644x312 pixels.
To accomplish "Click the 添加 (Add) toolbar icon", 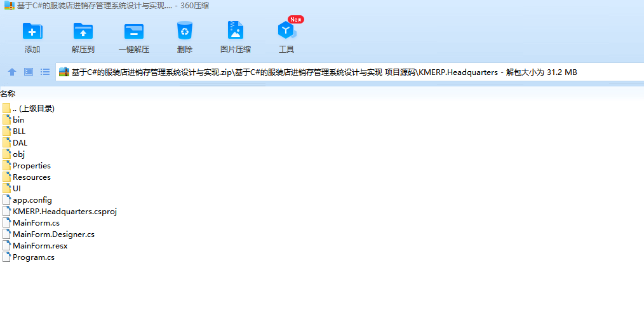I will (x=32, y=31).
